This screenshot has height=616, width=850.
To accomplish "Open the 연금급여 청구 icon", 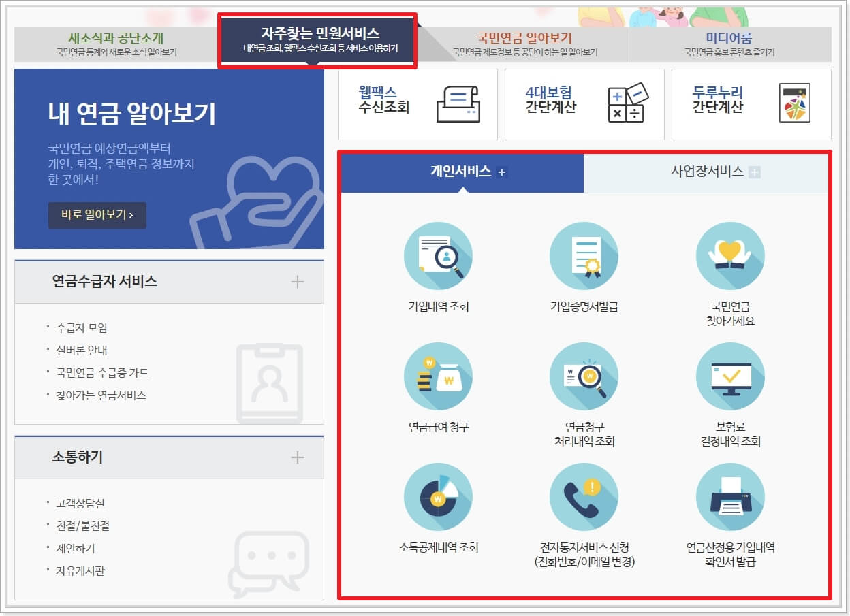I will tap(439, 376).
